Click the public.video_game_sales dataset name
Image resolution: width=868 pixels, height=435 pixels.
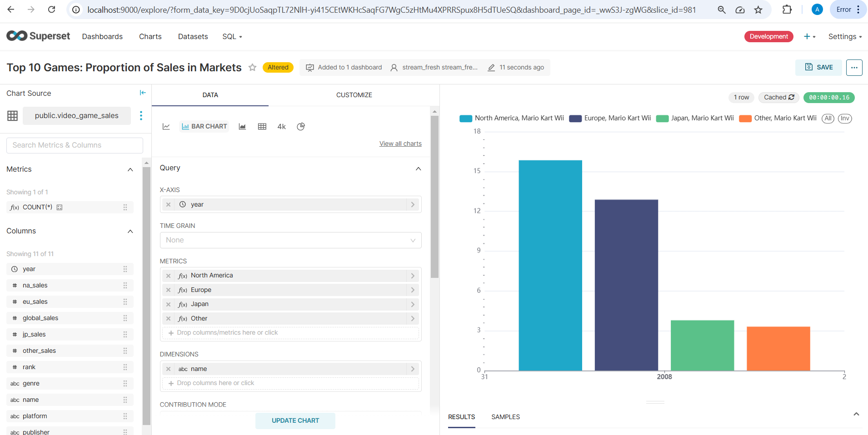(77, 116)
